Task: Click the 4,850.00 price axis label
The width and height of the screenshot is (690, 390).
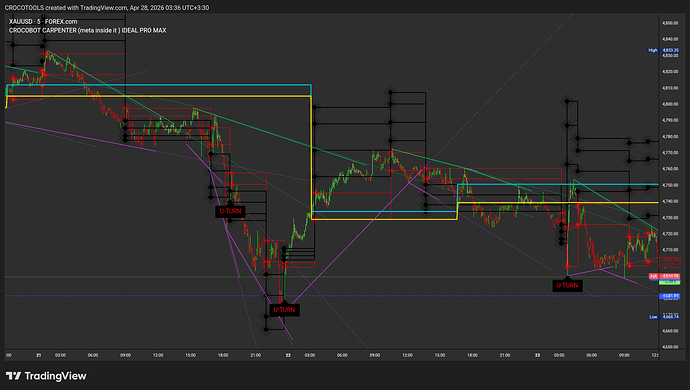Action: tap(670, 23)
